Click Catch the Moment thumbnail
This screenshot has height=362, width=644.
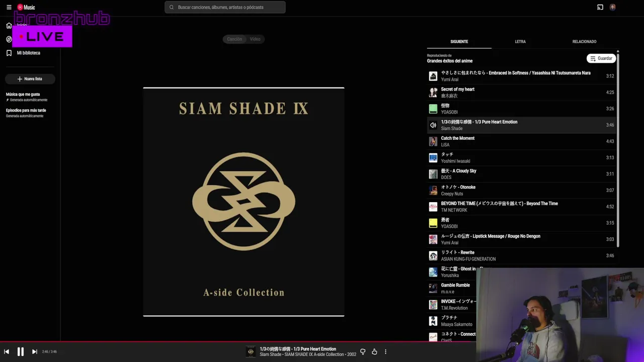433,141
